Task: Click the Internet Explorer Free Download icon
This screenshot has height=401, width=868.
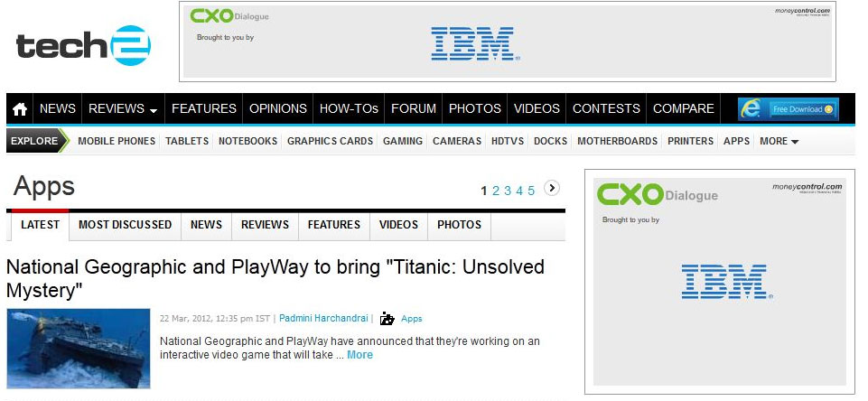Action: click(x=789, y=109)
